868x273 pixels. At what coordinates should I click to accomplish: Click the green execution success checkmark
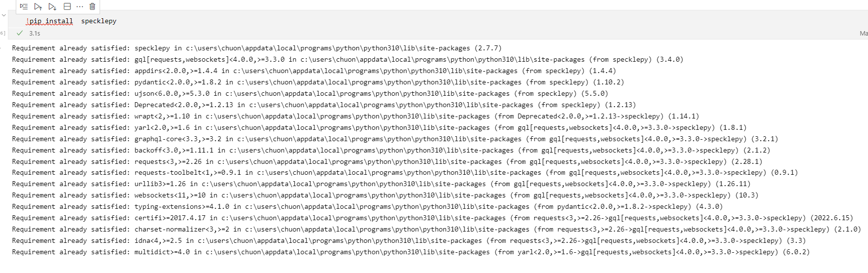click(20, 33)
